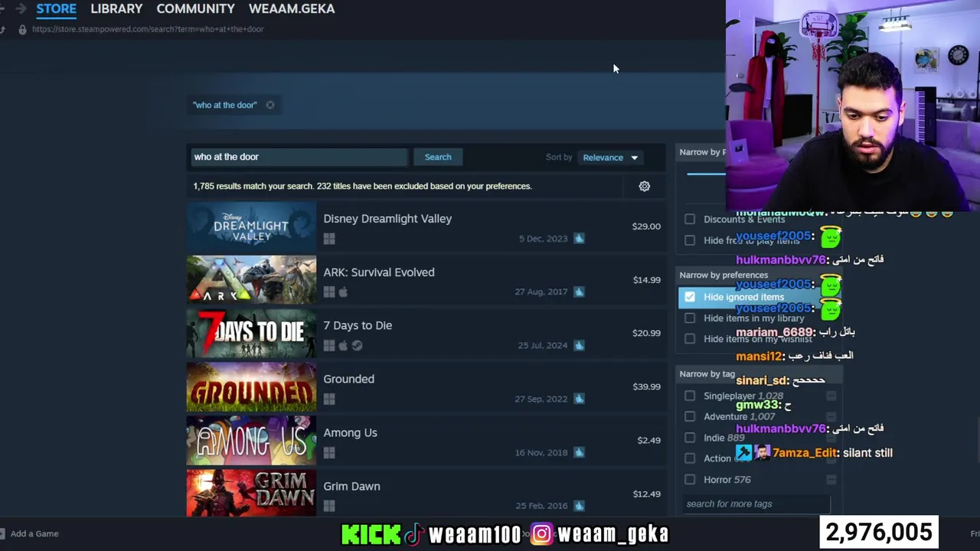
Task: Uncheck Hide ignored items checkbox
Action: (x=690, y=297)
